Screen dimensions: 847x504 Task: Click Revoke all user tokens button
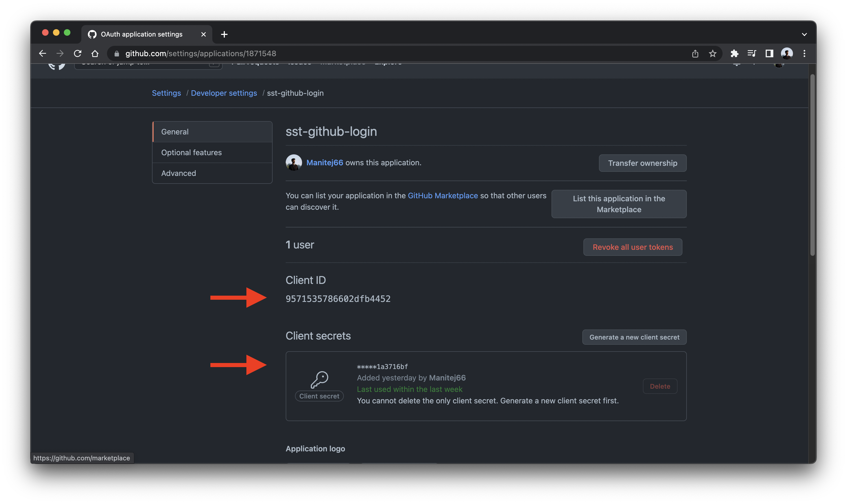coord(633,247)
